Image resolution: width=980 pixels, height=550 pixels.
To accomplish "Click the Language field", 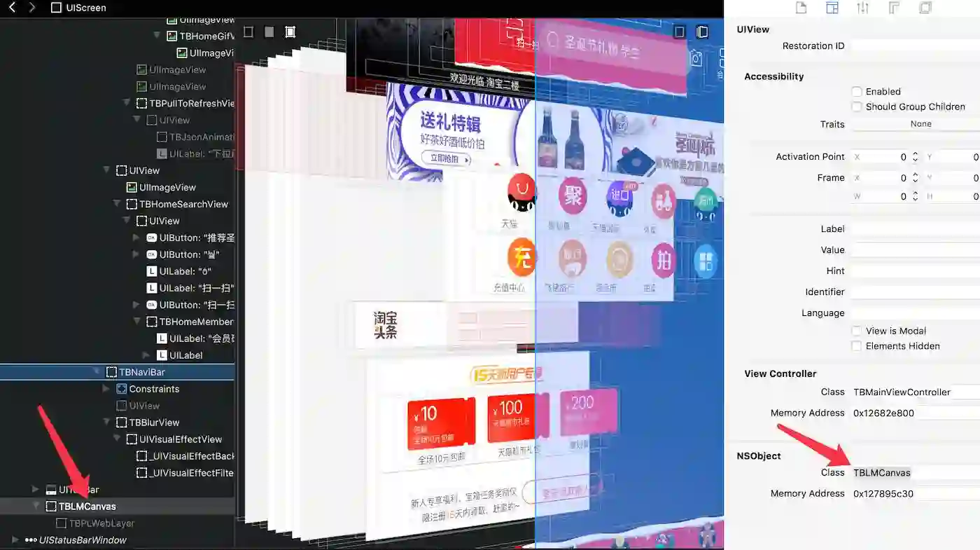I will pyautogui.click(x=916, y=313).
